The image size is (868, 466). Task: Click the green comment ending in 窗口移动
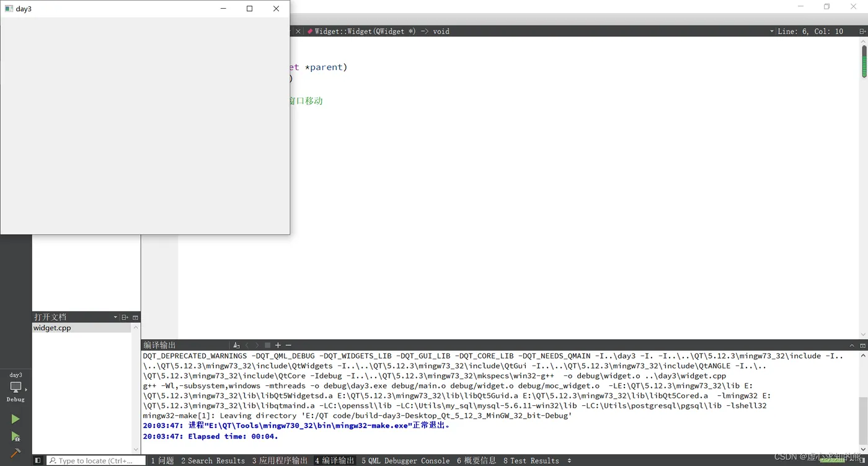point(306,101)
